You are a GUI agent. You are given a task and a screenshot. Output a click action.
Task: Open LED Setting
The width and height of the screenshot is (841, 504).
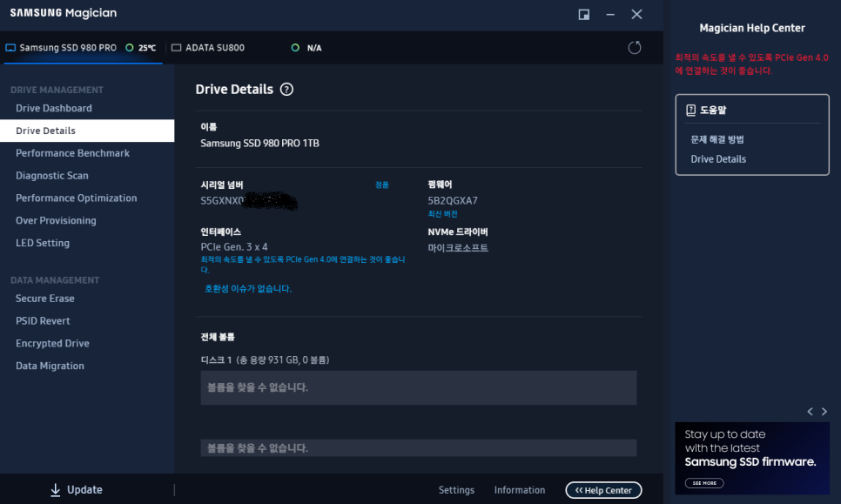click(43, 244)
